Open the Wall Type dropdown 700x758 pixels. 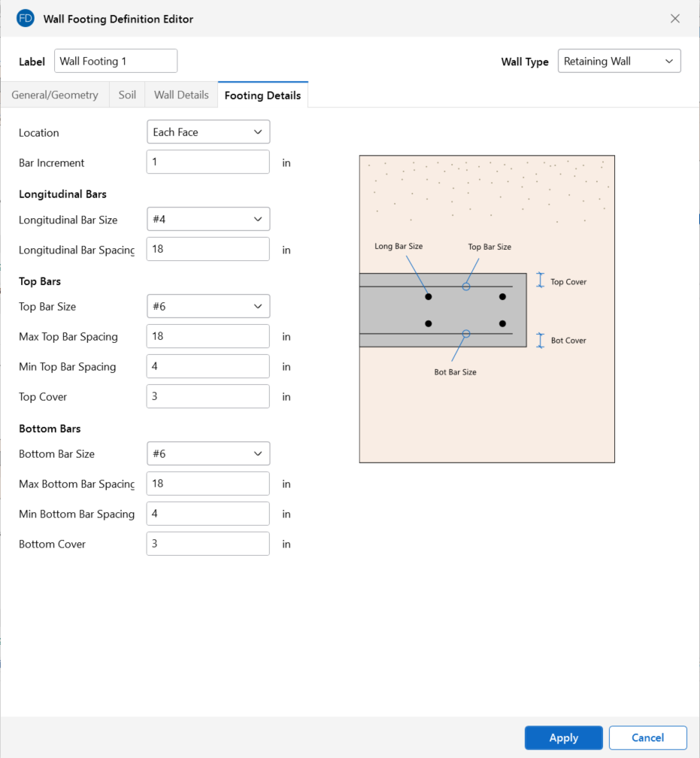619,62
